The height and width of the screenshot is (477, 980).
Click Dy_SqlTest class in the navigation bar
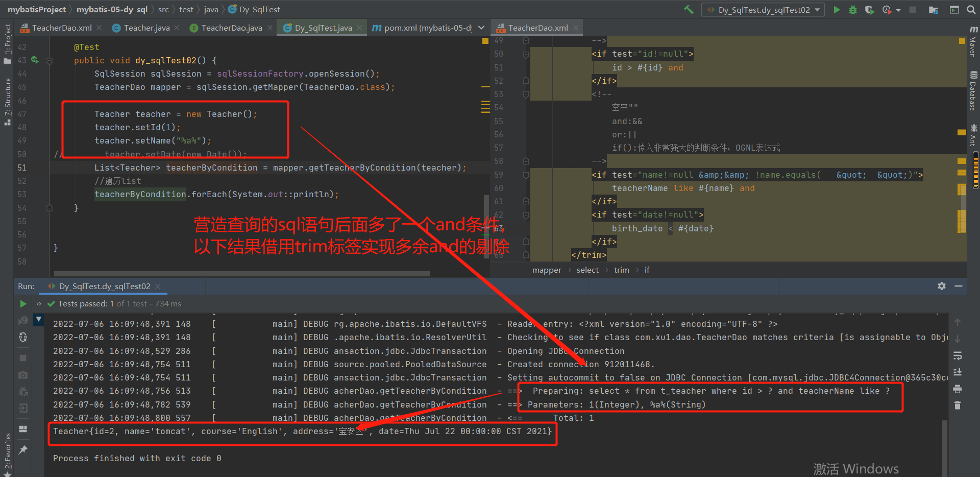[x=254, y=9]
